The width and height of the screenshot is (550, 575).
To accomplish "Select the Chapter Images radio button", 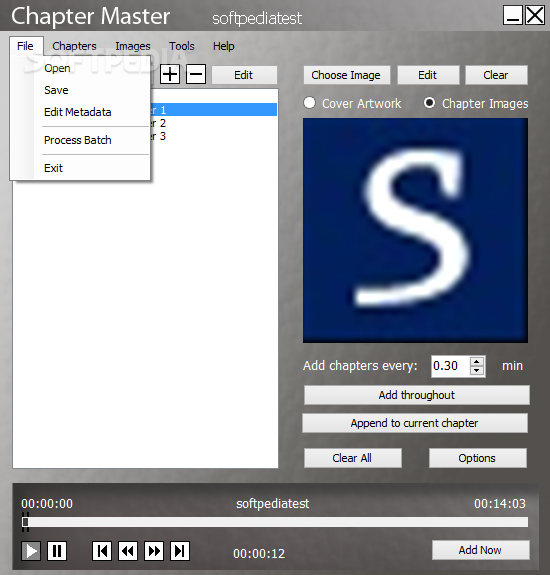I will click(429, 103).
